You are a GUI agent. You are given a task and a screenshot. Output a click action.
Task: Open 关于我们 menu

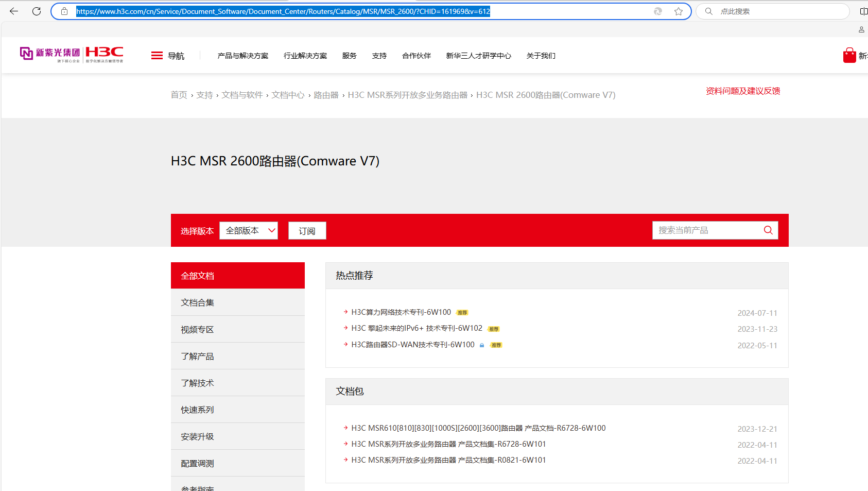coord(541,56)
